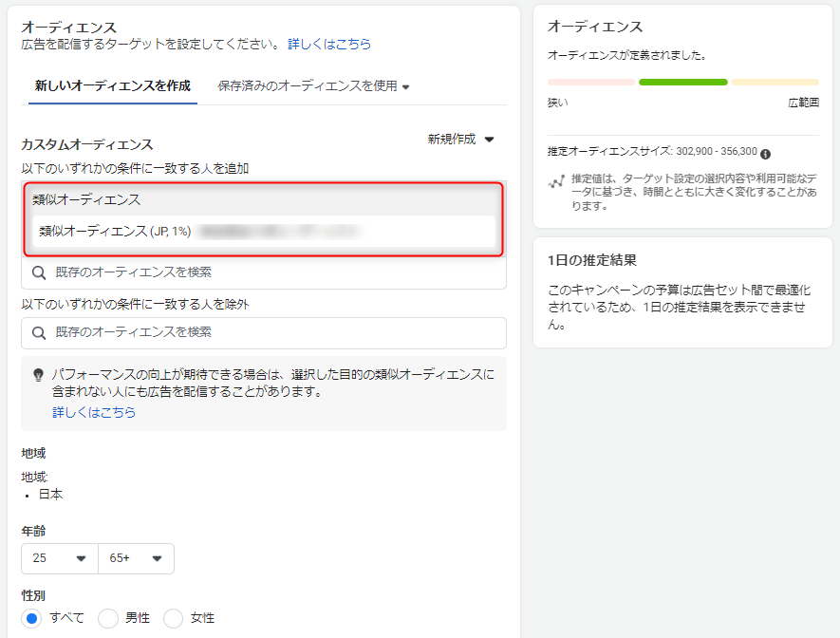This screenshot has height=638, width=840.
Task: Click 詳しくはこちら link in the performance tip box
Action: (x=94, y=413)
